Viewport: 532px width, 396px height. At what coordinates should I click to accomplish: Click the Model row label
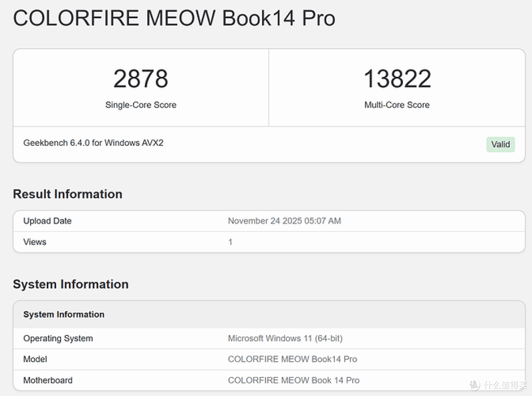point(35,359)
